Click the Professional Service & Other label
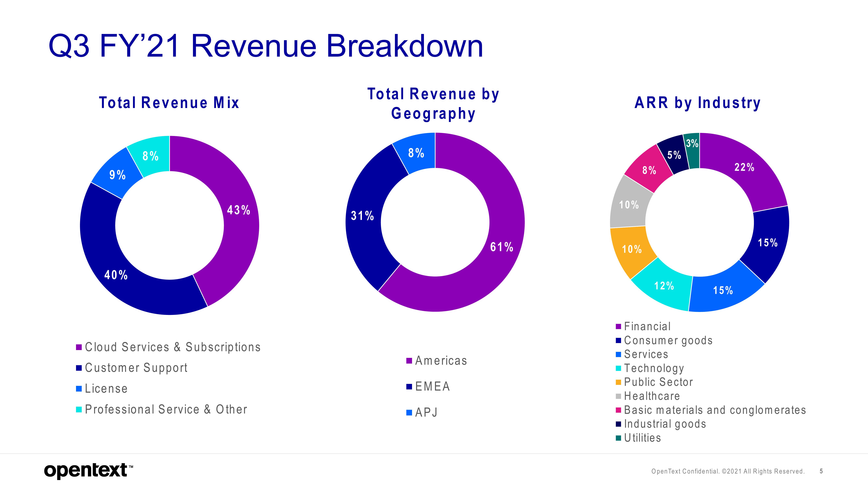Viewport: 868px width, 488px height. tap(166, 410)
